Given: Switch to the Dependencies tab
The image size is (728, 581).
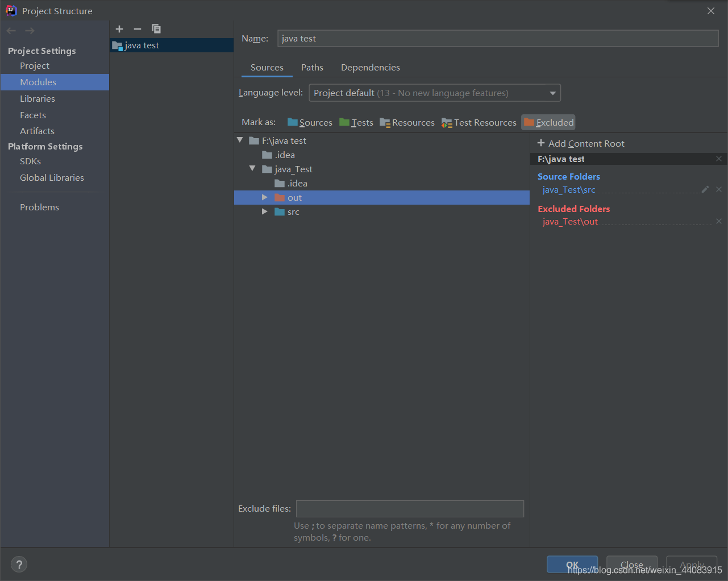Looking at the screenshot, I should [371, 67].
